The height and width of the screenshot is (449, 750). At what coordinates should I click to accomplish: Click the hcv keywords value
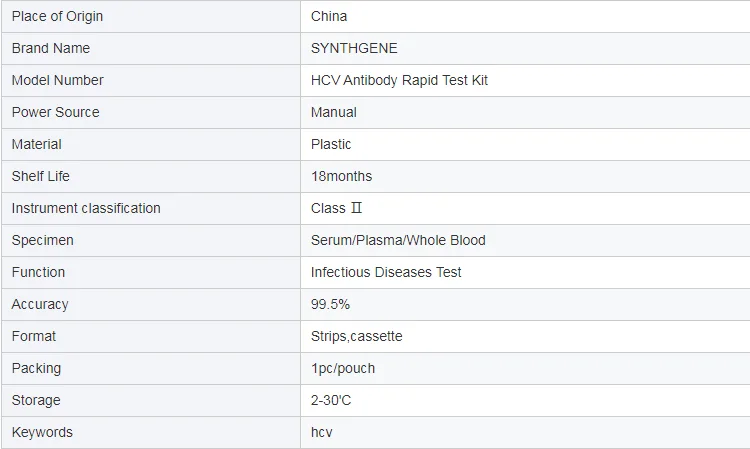[322, 432]
